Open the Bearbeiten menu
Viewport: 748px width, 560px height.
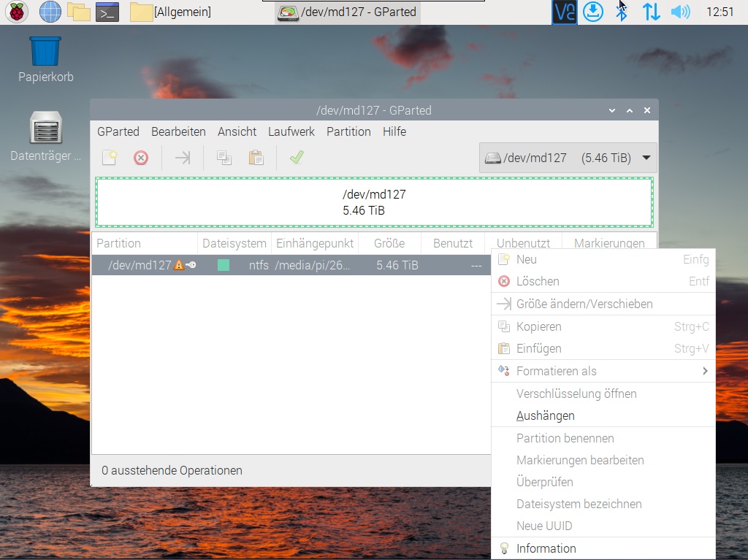tap(178, 131)
